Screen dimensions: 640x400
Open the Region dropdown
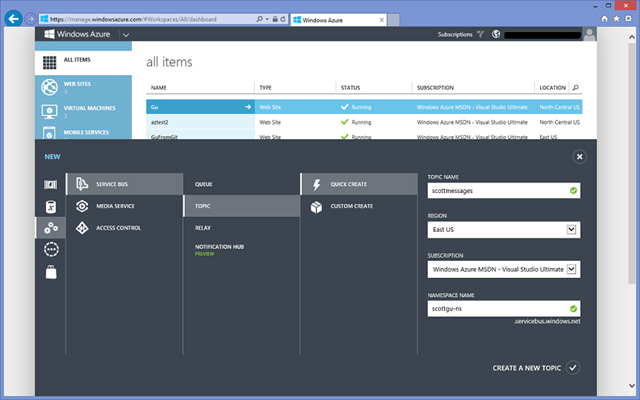pyautogui.click(x=504, y=229)
